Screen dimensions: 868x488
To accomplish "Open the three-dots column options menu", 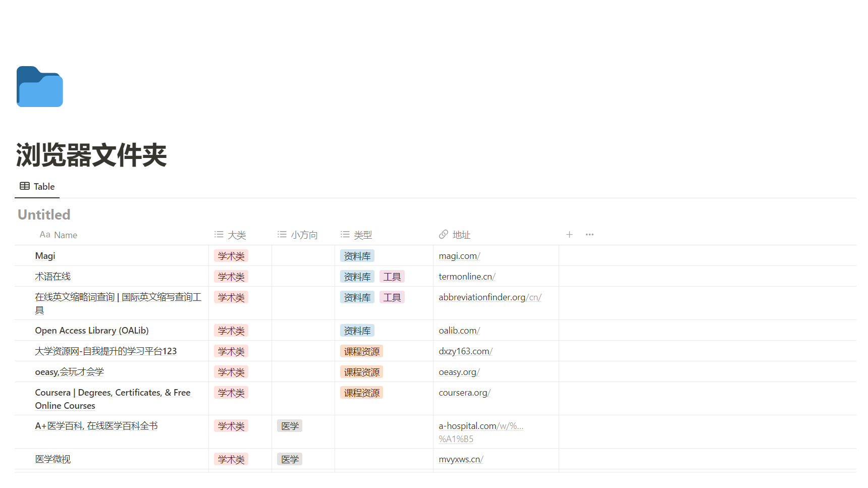I will tap(589, 235).
